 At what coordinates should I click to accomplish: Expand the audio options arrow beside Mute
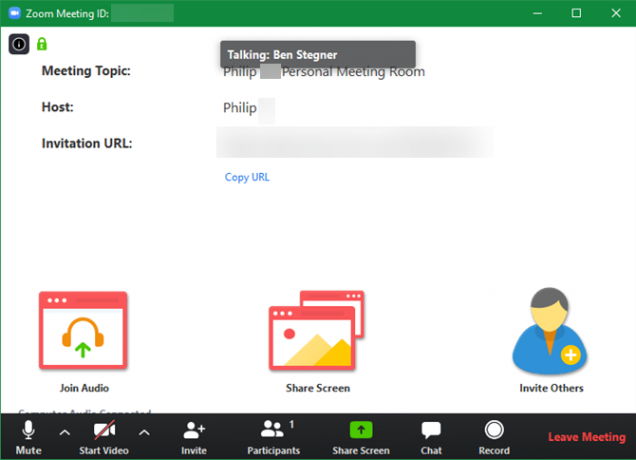coord(64,432)
